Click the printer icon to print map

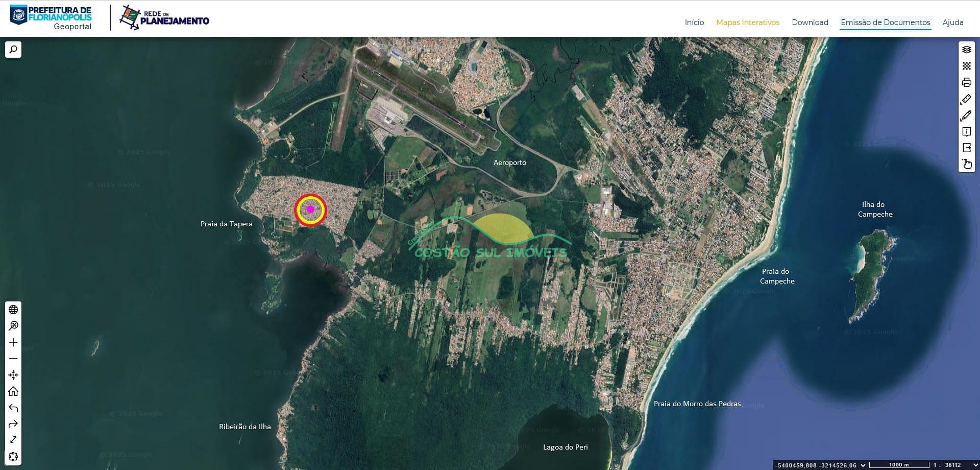[x=966, y=82]
